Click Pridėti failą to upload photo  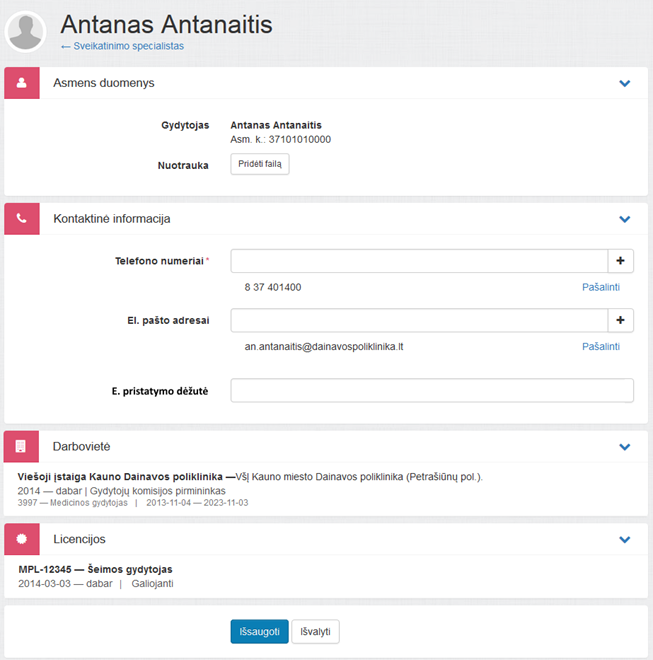[x=260, y=165]
